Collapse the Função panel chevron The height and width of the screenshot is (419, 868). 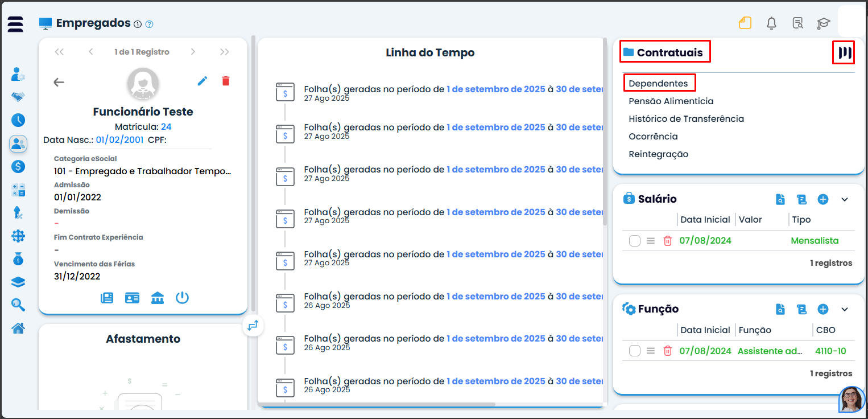pos(845,309)
